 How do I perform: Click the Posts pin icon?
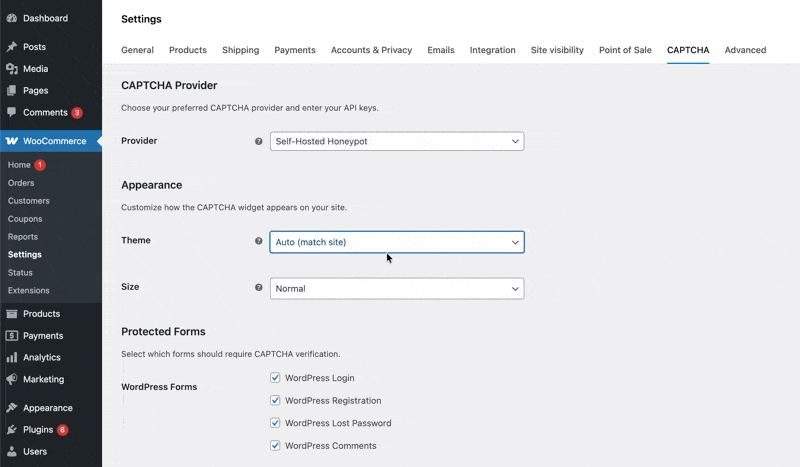click(11, 47)
